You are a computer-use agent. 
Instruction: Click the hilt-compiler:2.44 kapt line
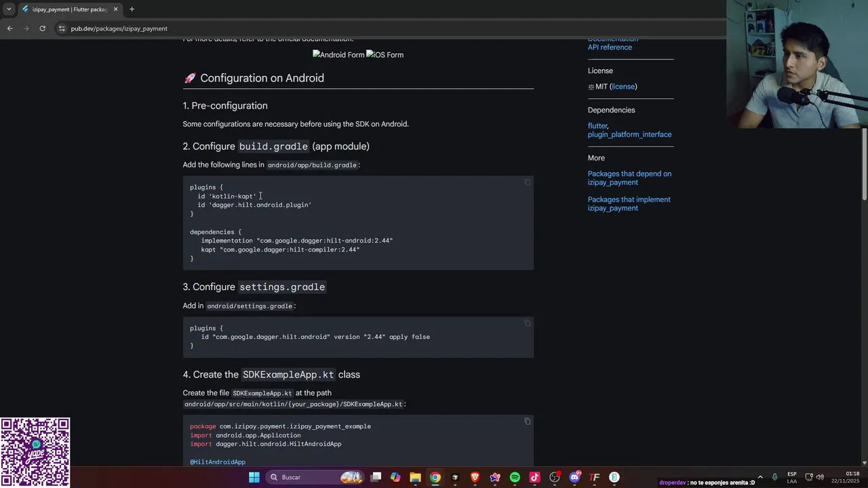280,250
